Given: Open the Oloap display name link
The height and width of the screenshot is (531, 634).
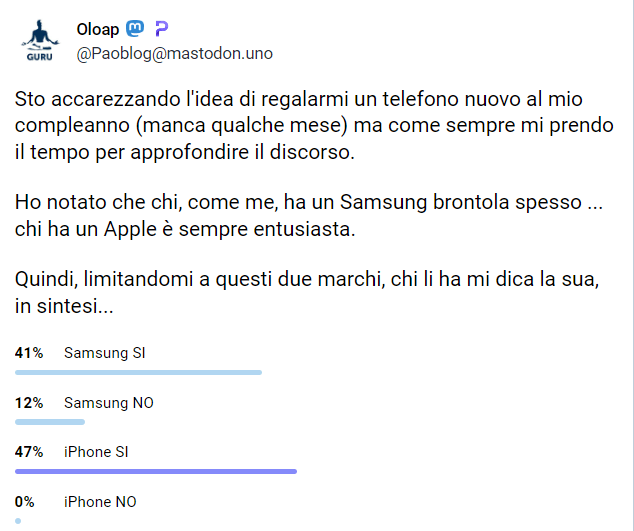Looking at the screenshot, I should [97, 29].
